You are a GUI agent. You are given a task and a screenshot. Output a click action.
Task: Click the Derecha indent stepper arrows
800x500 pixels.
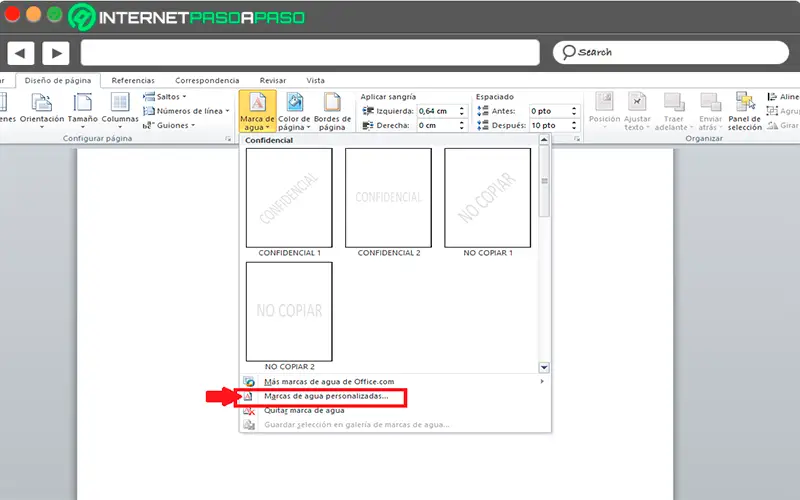[462, 125]
